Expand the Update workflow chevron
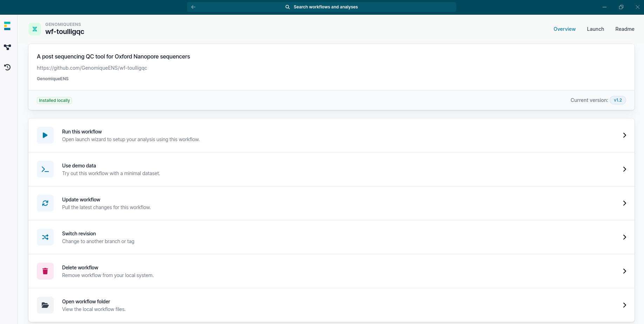 click(x=625, y=203)
